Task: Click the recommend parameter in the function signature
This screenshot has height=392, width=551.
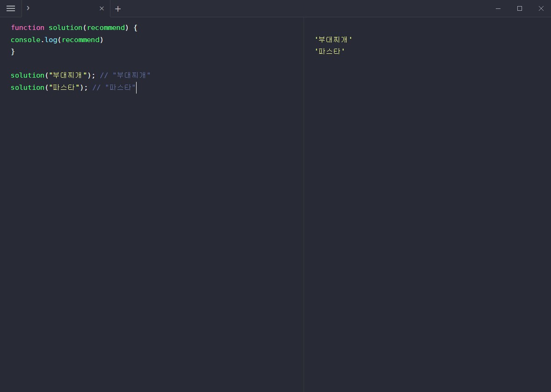Action: pos(106,28)
